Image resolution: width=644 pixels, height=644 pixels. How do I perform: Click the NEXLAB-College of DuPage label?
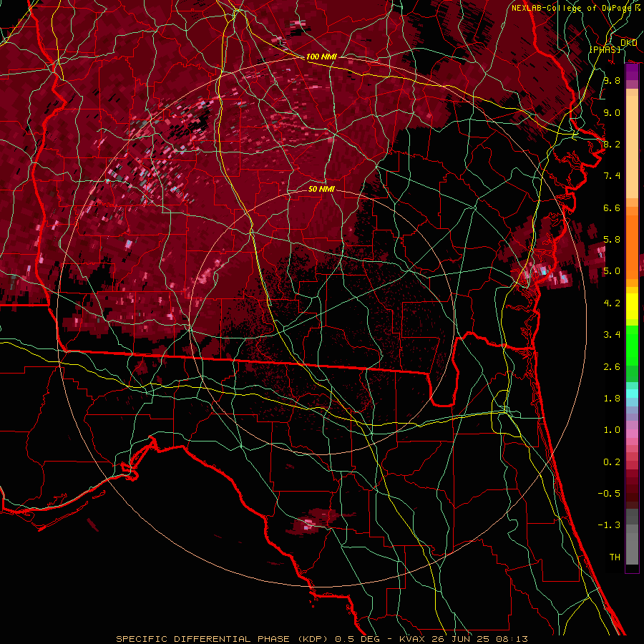[x=572, y=8]
